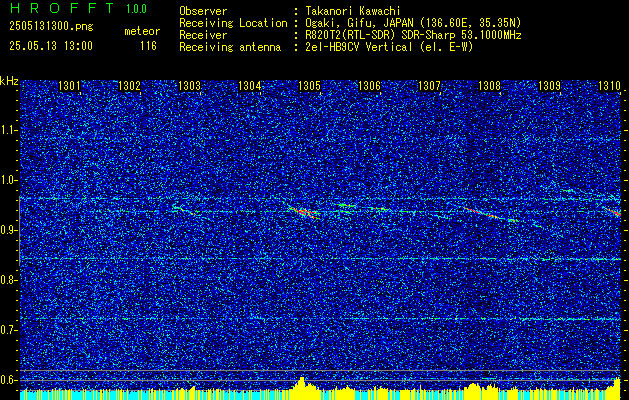This screenshot has height=400, width=629.
Task: Click the 1302 time marker
Action: (x=129, y=85)
